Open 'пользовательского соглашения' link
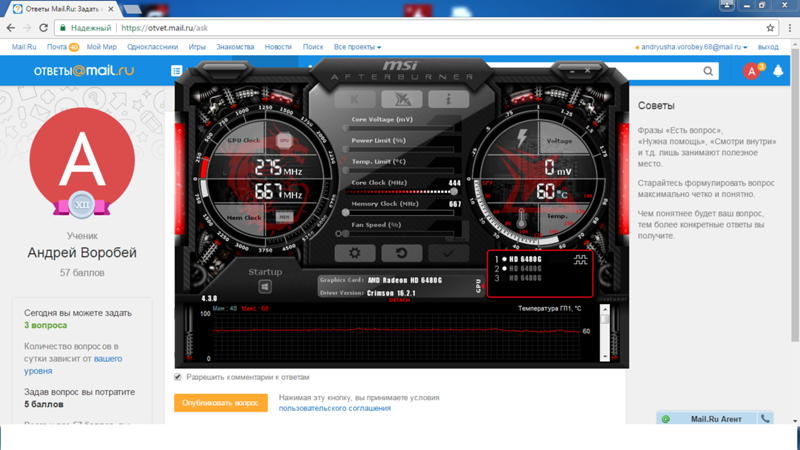The height and width of the screenshot is (450, 800). pyautogui.click(x=335, y=408)
